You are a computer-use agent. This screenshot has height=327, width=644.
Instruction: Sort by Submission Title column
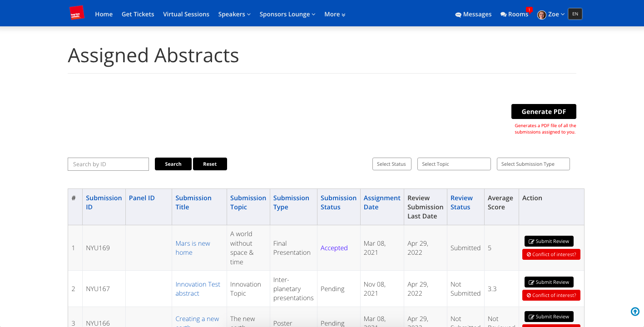(193, 203)
